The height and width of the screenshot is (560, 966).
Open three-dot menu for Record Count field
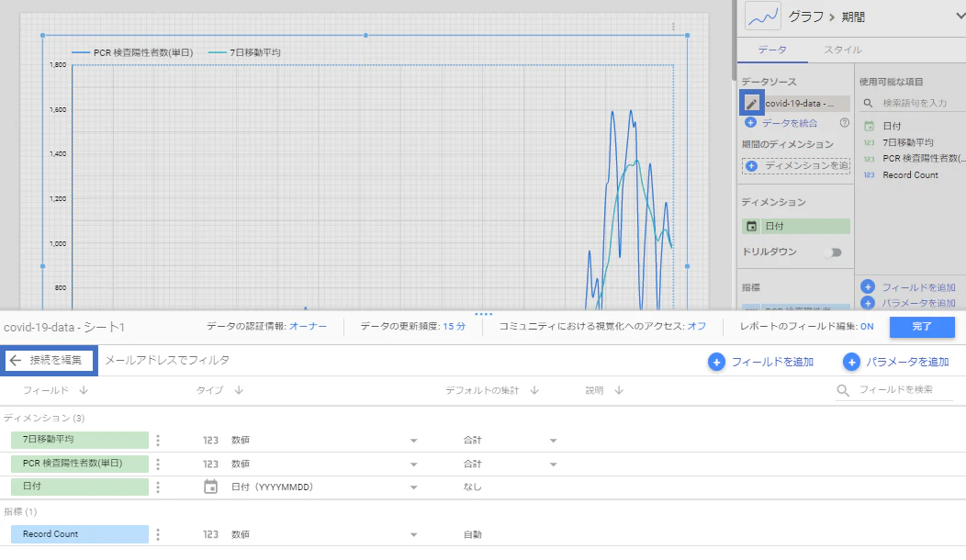pos(158,534)
